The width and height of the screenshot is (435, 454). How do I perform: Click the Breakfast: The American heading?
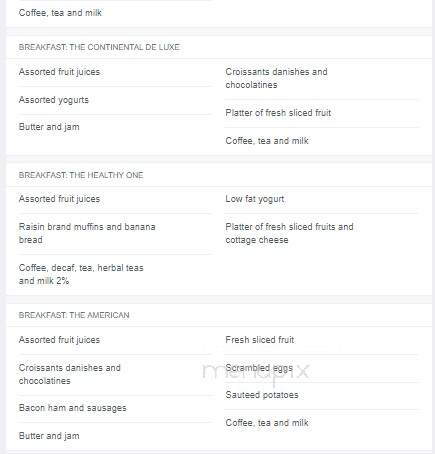click(x=74, y=315)
